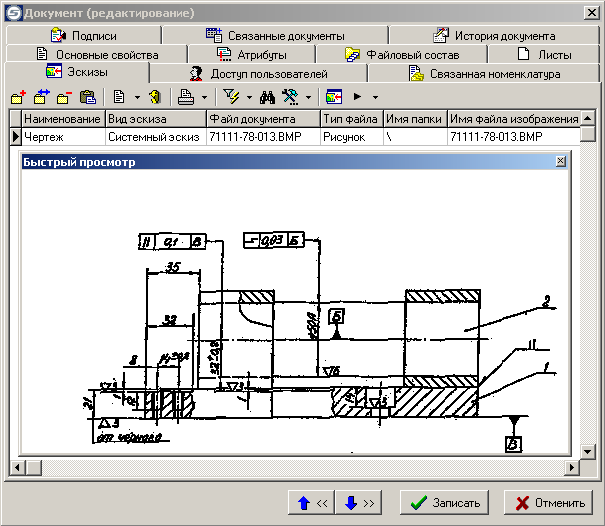The image size is (605, 526).
Task: Click the delete sketch folder icon
Action: pyautogui.click(x=64, y=97)
